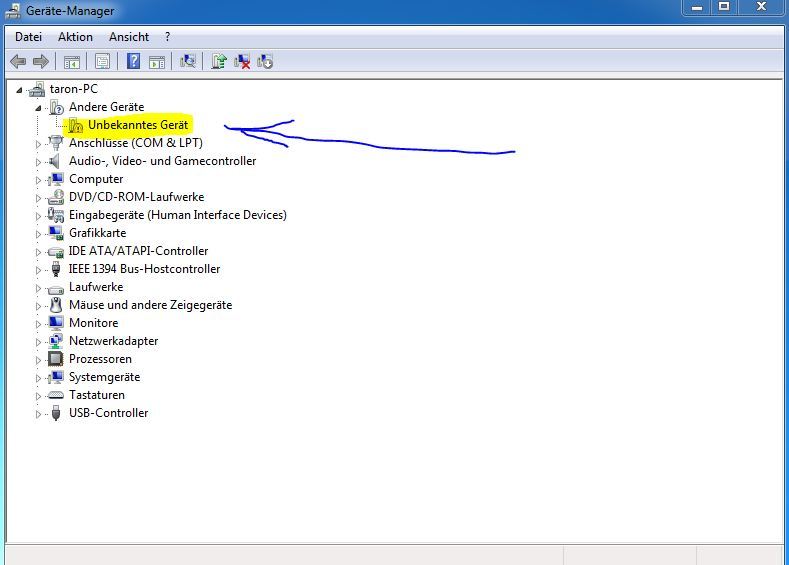Expand DVD/CD-ROM-Laufwerke arrow
Screen dimensions: 789x565
click(x=38, y=198)
